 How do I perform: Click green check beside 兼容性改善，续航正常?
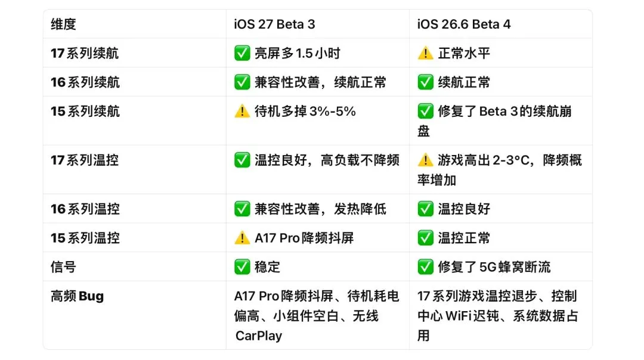(x=242, y=82)
